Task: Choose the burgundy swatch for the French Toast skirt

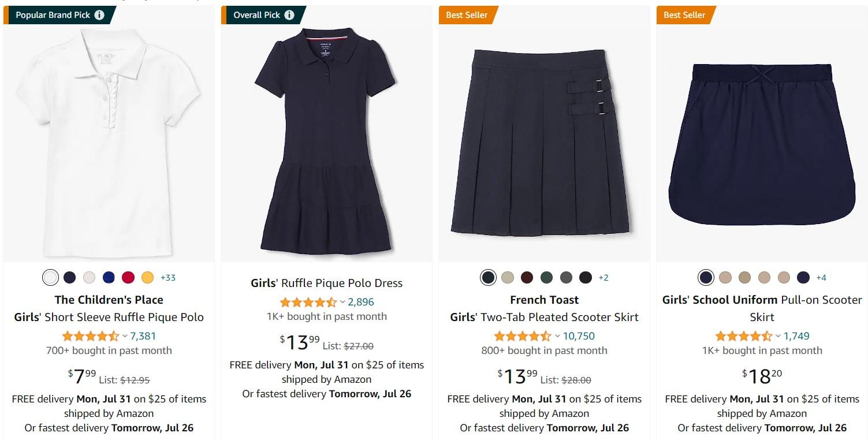Action: point(527,278)
